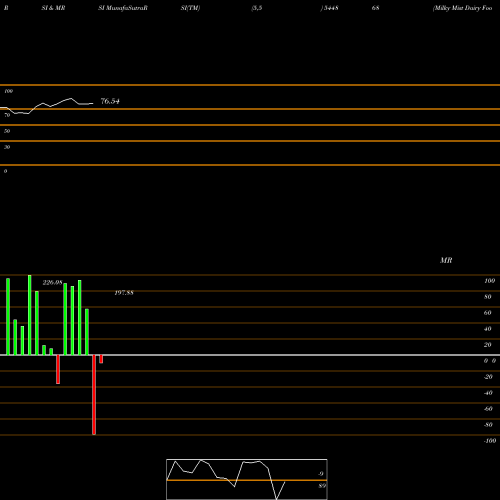
Task: Click the white RSI line in the top panel
Action: point(47,106)
